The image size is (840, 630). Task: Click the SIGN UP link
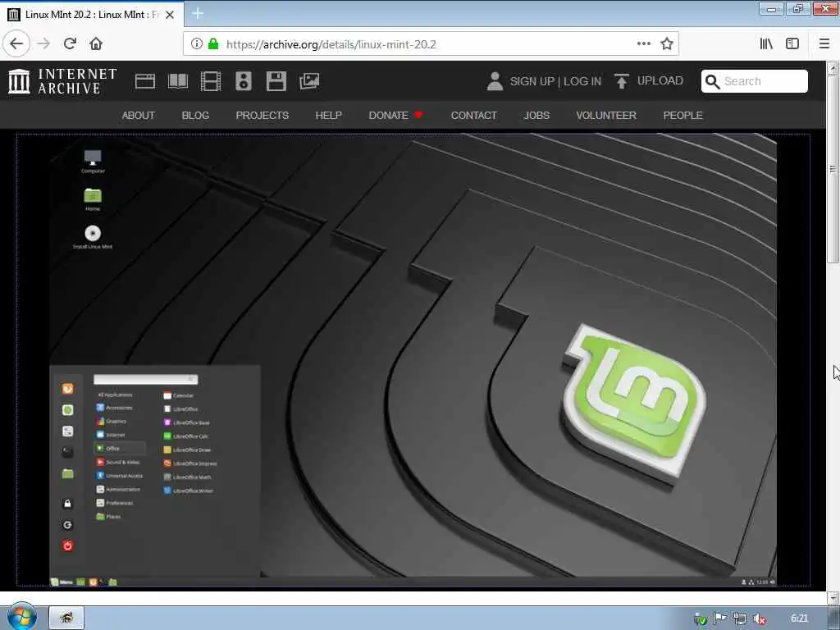coord(532,81)
